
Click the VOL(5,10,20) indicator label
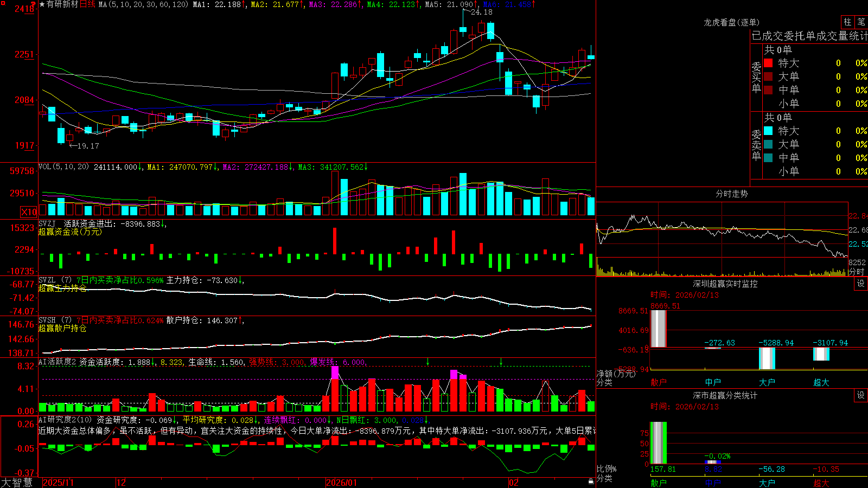click(63, 167)
